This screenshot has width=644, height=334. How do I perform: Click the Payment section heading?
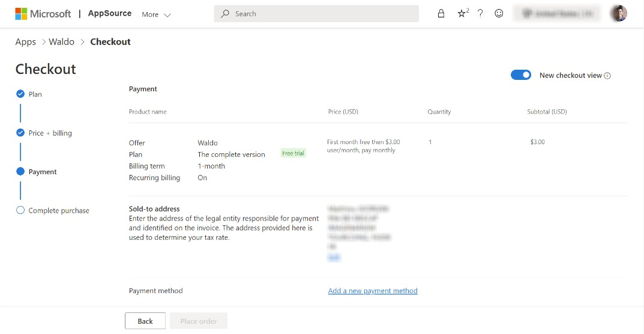143,89
